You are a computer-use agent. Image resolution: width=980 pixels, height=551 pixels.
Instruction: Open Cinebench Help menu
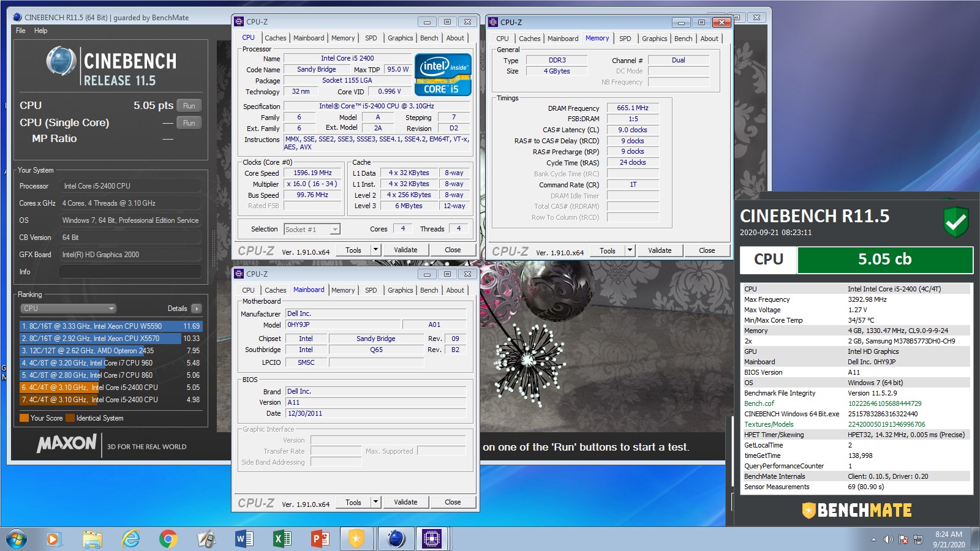click(x=40, y=31)
